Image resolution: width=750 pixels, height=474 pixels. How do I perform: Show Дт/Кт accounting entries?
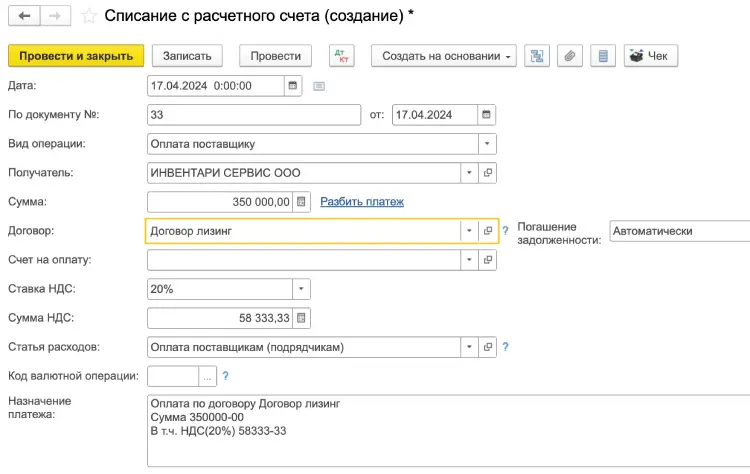tap(341, 56)
